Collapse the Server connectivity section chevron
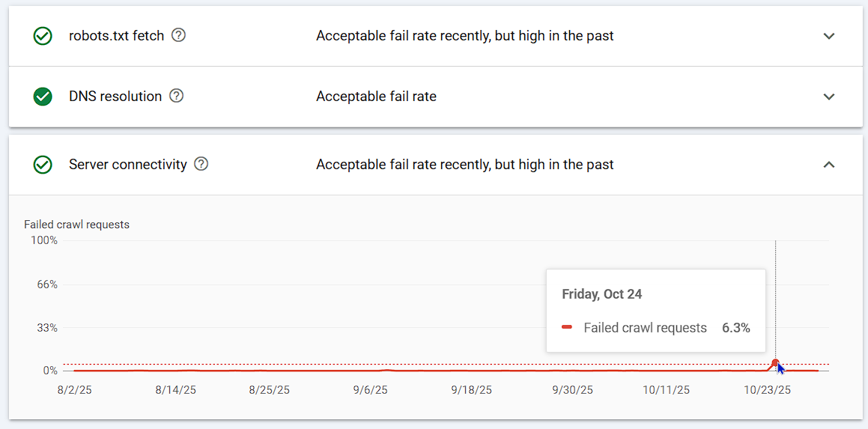This screenshot has width=868, height=429. tap(828, 165)
